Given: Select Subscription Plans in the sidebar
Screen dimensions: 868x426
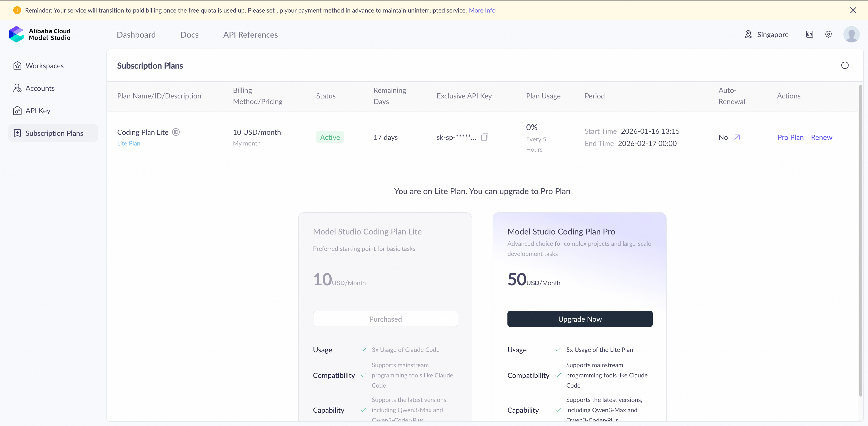Looking at the screenshot, I should click(53, 133).
